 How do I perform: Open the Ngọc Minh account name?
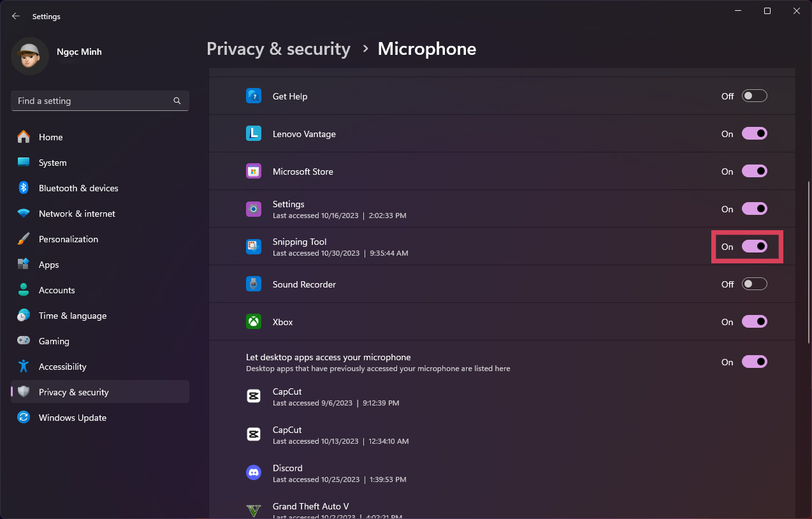tap(79, 52)
